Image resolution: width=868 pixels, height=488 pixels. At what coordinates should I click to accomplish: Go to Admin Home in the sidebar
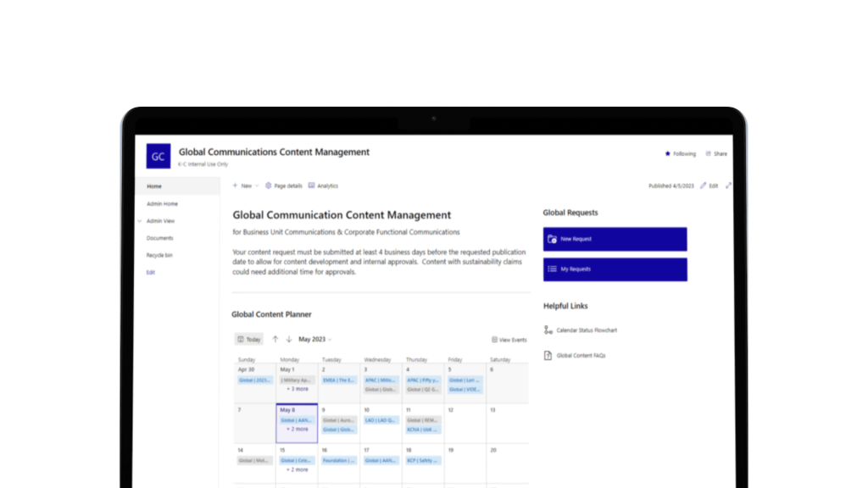(162, 204)
